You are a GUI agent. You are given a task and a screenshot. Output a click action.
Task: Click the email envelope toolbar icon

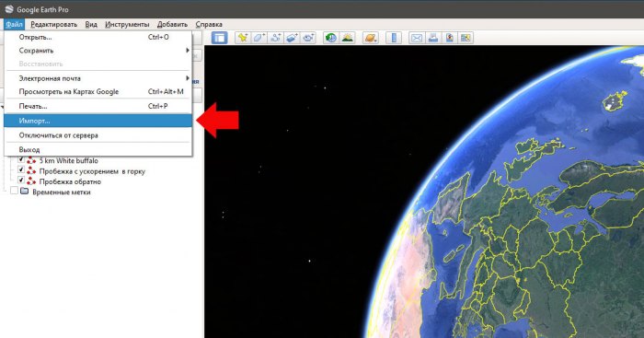(x=417, y=38)
